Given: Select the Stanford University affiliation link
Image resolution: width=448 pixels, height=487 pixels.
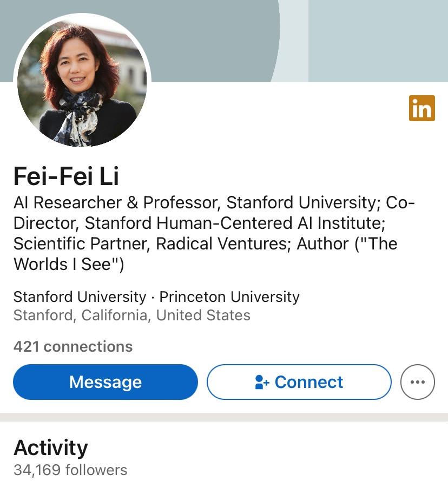Looking at the screenshot, I should coord(80,297).
